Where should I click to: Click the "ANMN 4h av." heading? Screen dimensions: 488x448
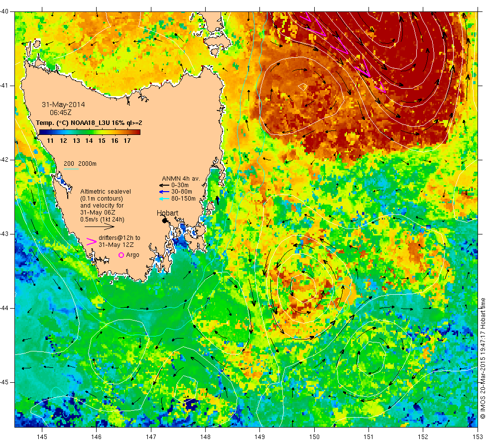click(181, 179)
